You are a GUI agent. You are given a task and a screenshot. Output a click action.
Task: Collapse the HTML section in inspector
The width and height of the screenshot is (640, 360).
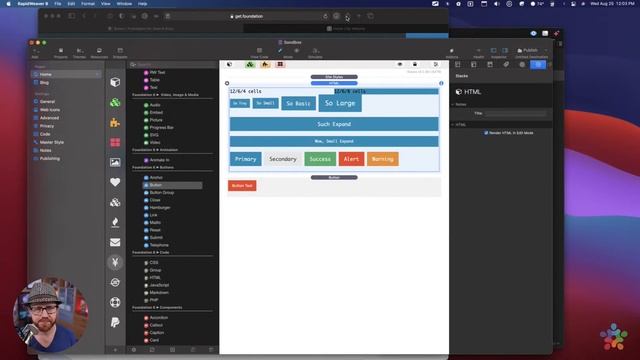[453, 124]
